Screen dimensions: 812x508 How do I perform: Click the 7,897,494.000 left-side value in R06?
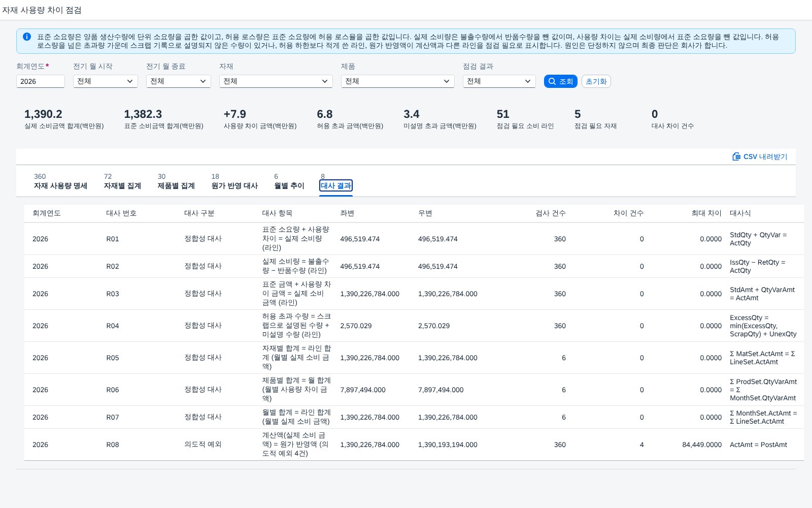pos(363,390)
